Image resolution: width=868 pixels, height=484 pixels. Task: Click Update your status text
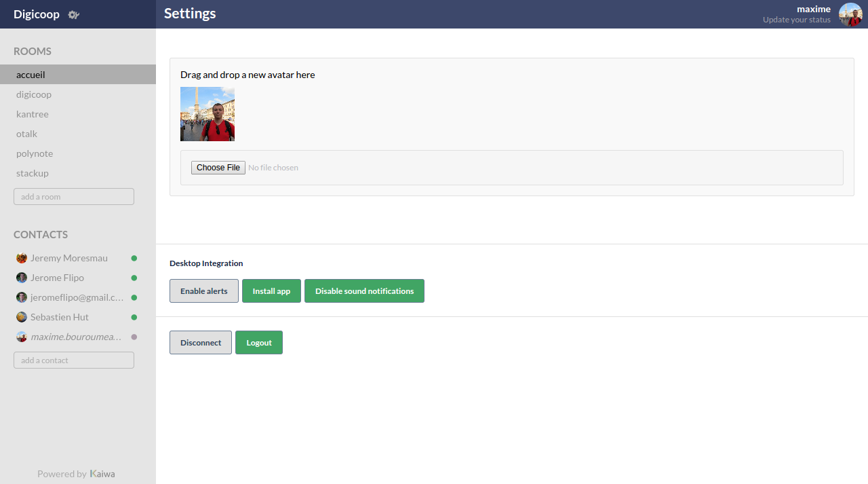(796, 20)
